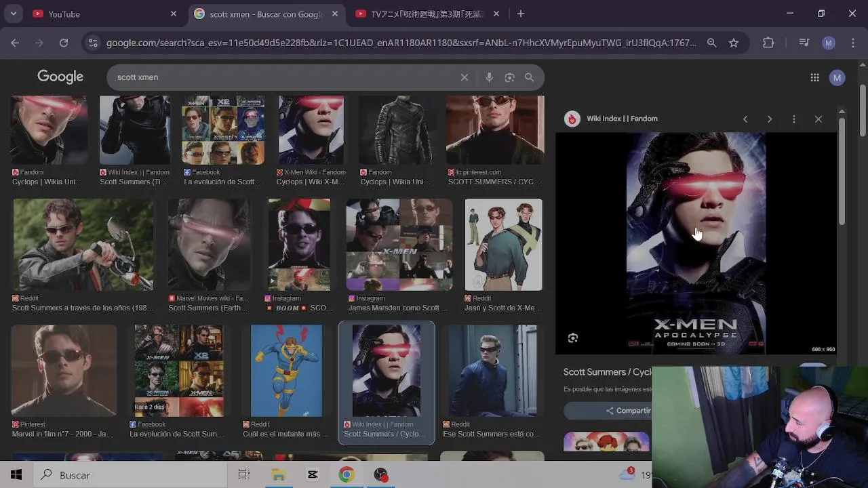The image size is (868, 488).
Task: Open the Extensions puzzle icon
Action: (x=768, y=43)
